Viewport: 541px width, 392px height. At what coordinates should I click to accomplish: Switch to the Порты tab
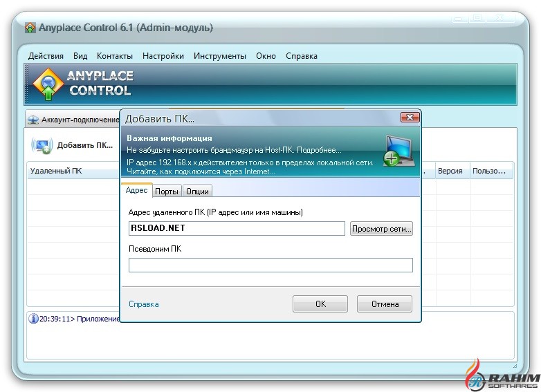166,192
